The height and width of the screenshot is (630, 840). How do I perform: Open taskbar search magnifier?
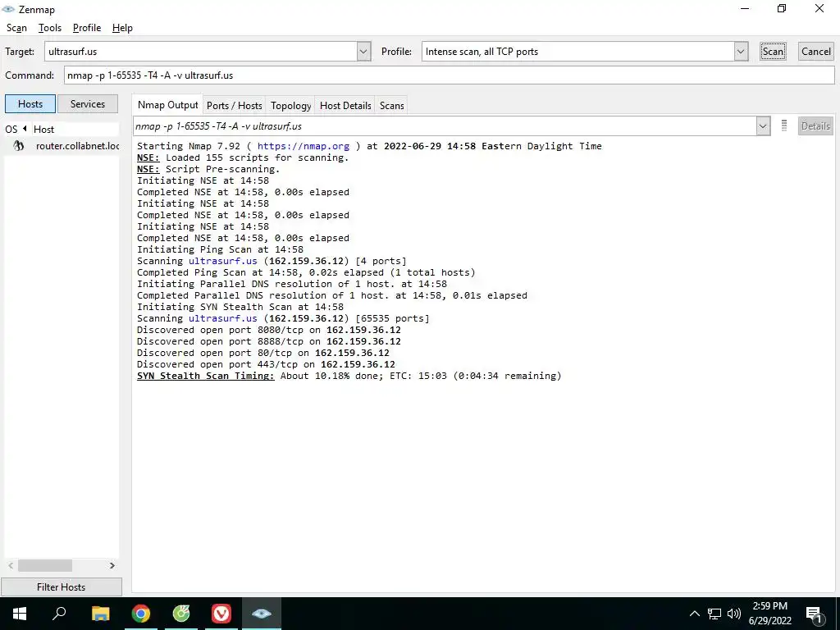pyautogui.click(x=59, y=614)
